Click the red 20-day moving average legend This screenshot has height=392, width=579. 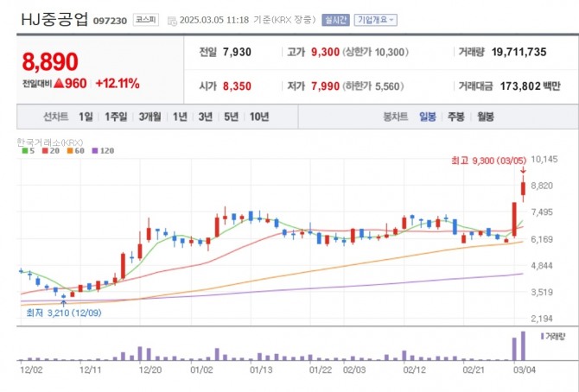(51, 150)
